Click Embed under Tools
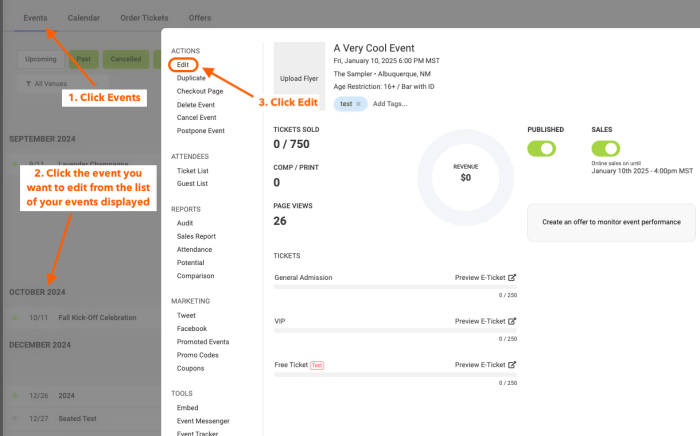 click(x=187, y=408)
